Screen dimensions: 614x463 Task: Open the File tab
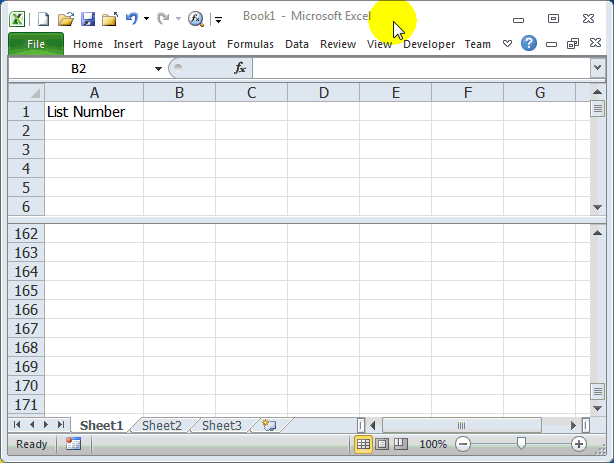click(36, 44)
